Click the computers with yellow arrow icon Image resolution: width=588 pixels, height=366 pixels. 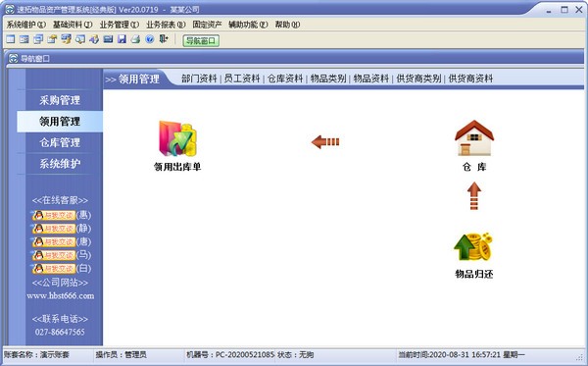pyautogui.click(x=67, y=39)
